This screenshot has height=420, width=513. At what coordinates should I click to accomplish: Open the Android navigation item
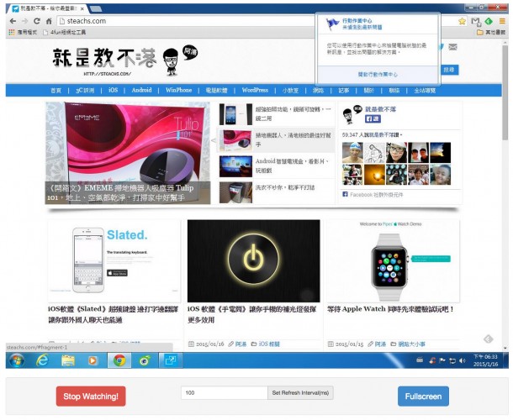coord(141,90)
